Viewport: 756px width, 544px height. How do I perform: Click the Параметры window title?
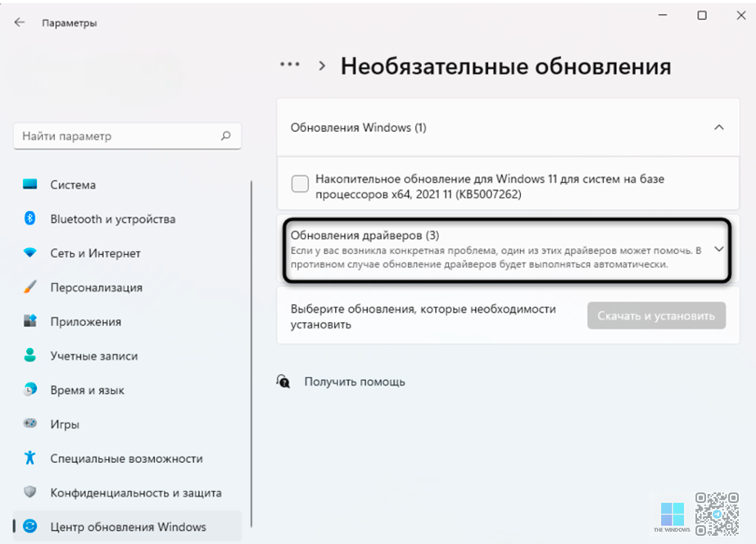[69, 23]
